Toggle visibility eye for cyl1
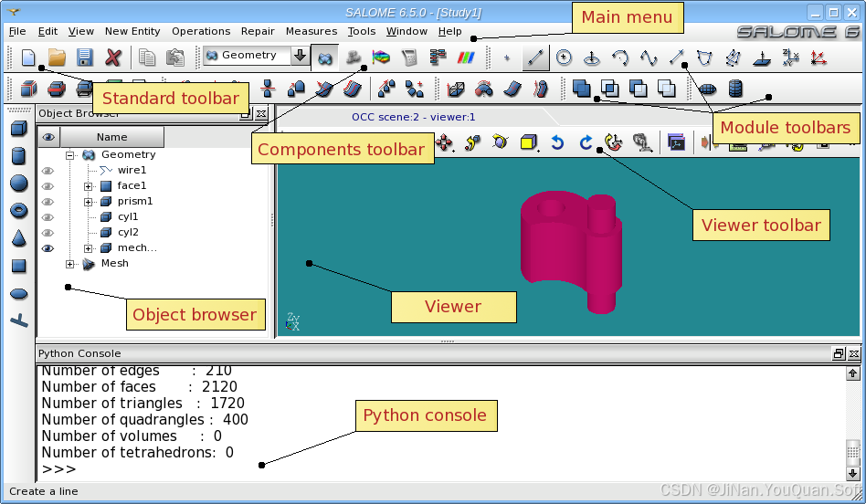 click(48, 217)
